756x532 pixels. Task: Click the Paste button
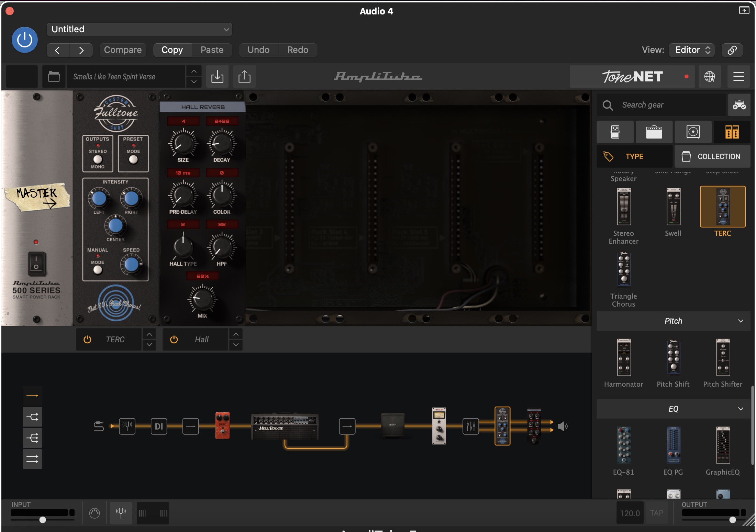tap(212, 50)
